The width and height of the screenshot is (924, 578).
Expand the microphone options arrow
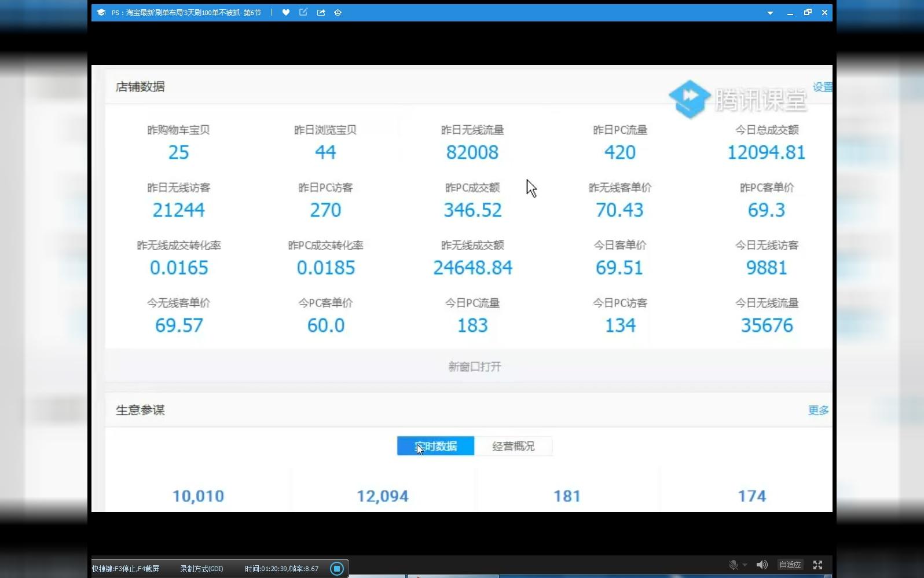(x=745, y=565)
